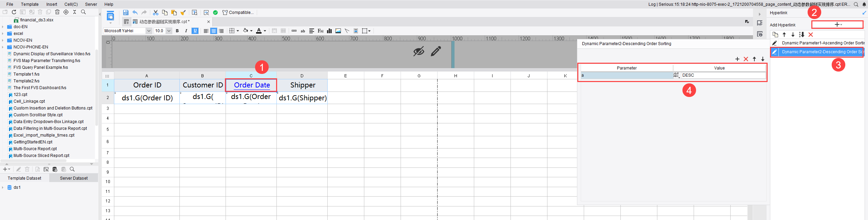Click the large Preview report icon
Image resolution: width=868 pixels, height=220 pixels.
pos(110,16)
